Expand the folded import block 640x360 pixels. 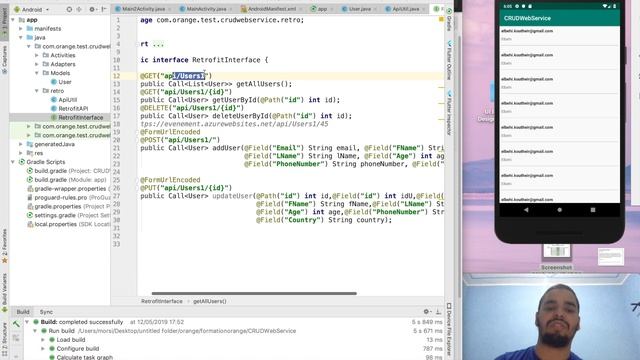pos(158,44)
